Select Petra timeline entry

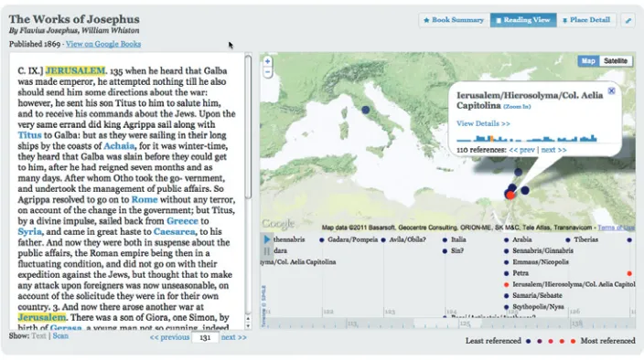click(520, 273)
